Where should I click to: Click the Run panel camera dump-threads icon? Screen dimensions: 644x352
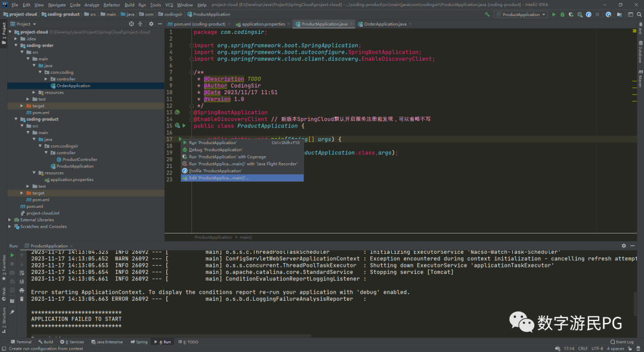click(x=12, y=272)
